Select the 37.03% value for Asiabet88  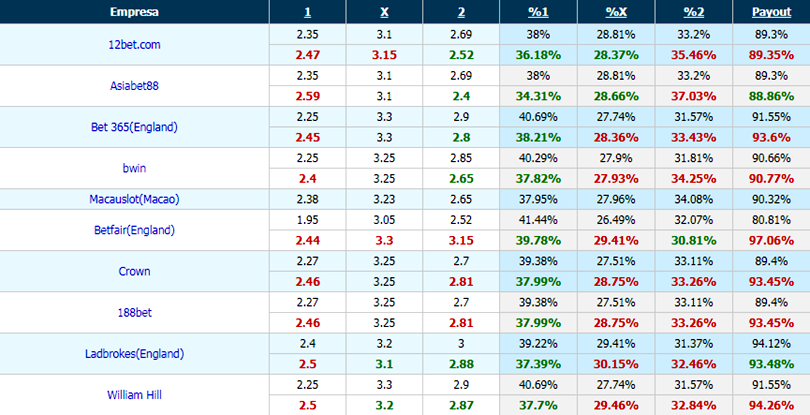[x=693, y=96]
